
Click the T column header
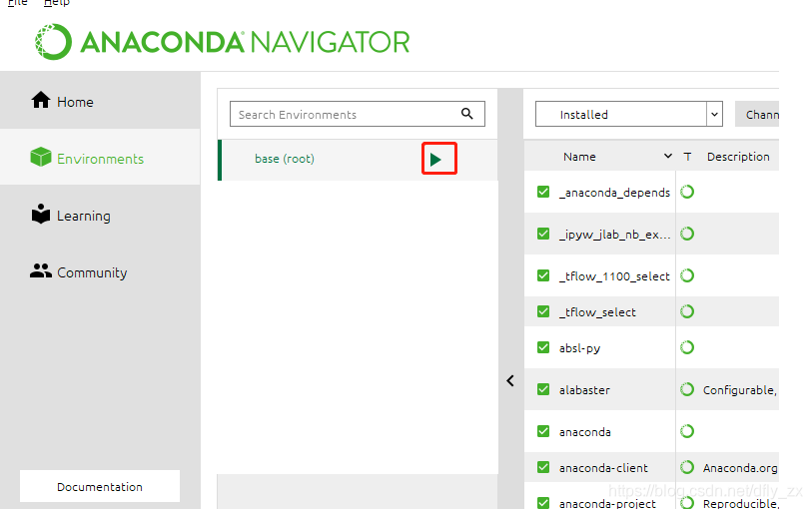pyautogui.click(x=687, y=157)
